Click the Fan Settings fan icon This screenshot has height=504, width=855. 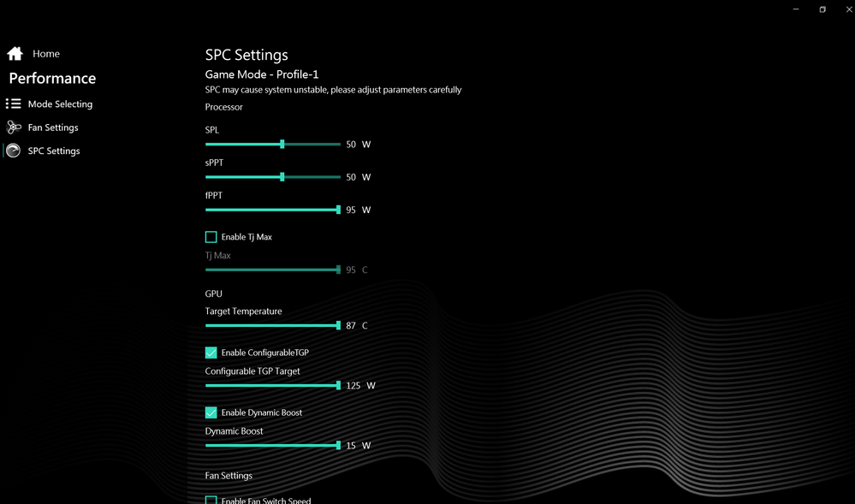[14, 127]
